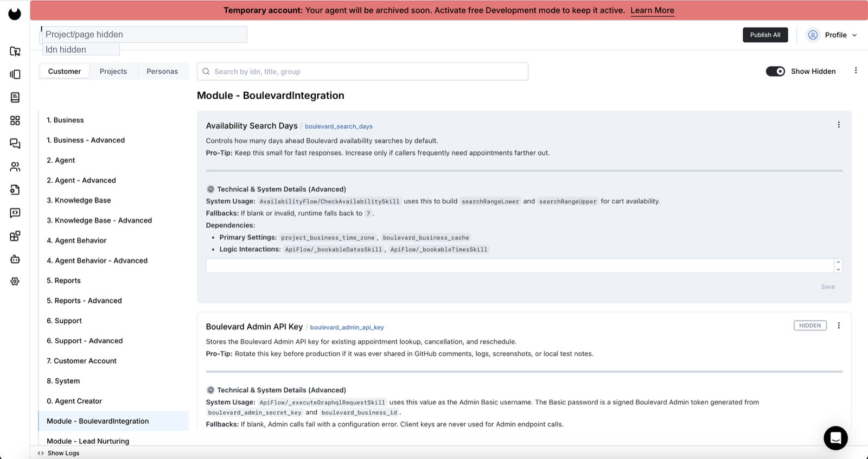868x459 pixels.
Task: Open the document page icon in the sidebar
Action: tap(15, 98)
